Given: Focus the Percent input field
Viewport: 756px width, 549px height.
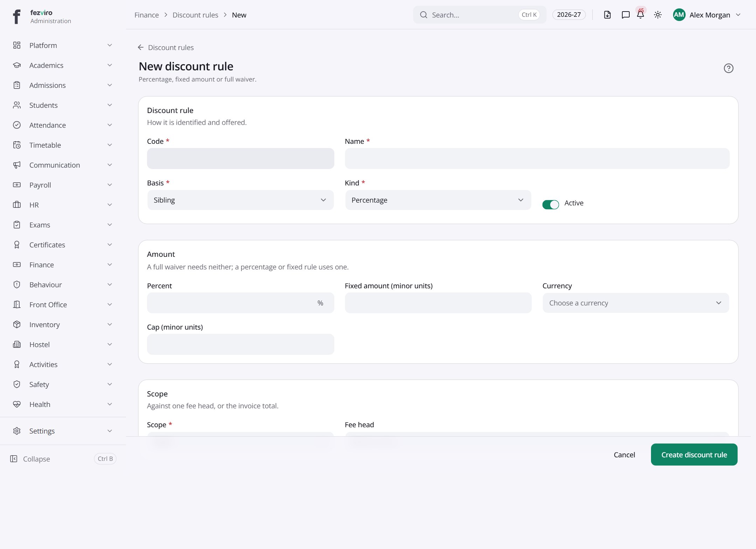Looking at the screenshot, I should [240, 303].
